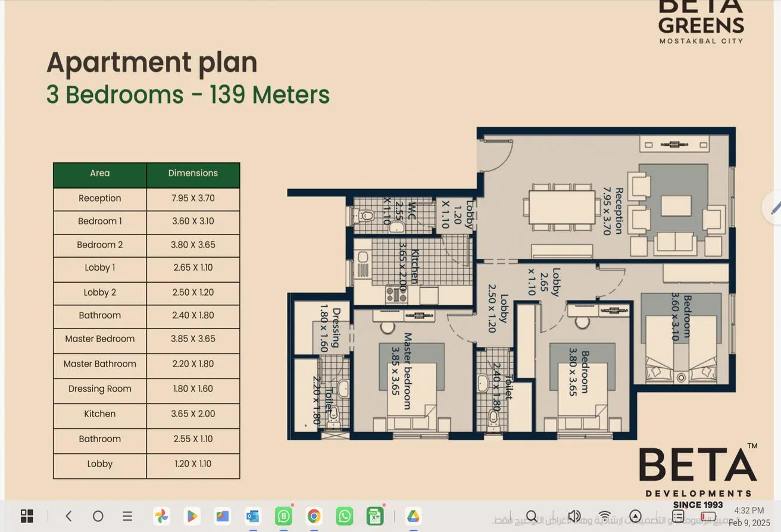Open the notifications panel icon
781x532 pixels.
pyautogui.click(x=678, y=516)
